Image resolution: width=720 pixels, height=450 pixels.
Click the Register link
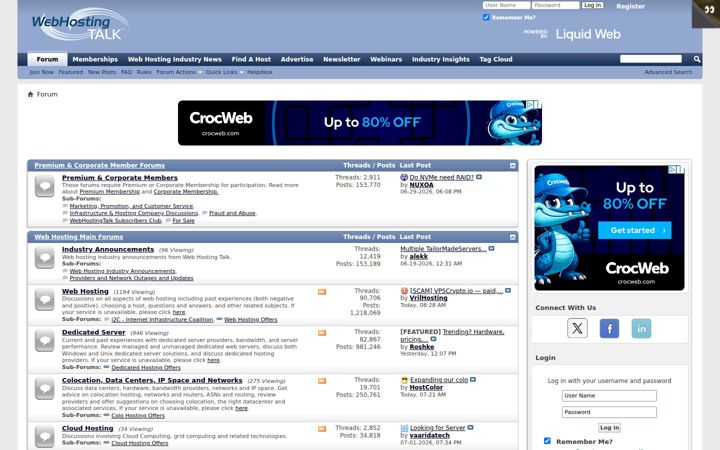pyautogui.click(x=630, y=6)
